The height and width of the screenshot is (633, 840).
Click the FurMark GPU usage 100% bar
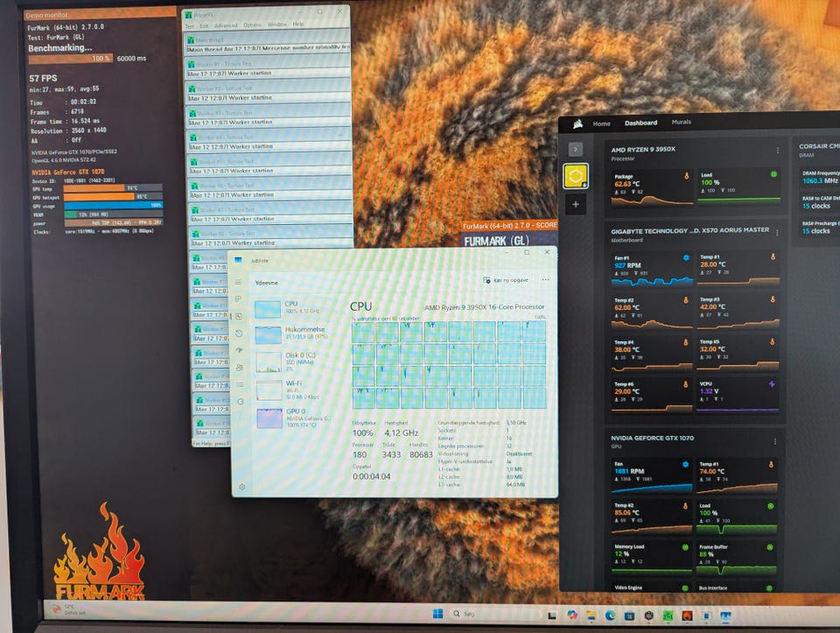(113, 205)
